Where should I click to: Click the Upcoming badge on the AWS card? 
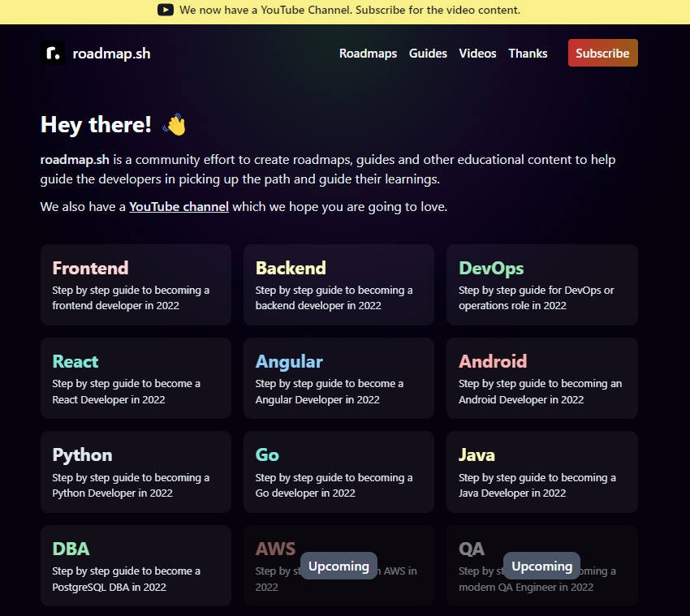click(x=339, y=566)
